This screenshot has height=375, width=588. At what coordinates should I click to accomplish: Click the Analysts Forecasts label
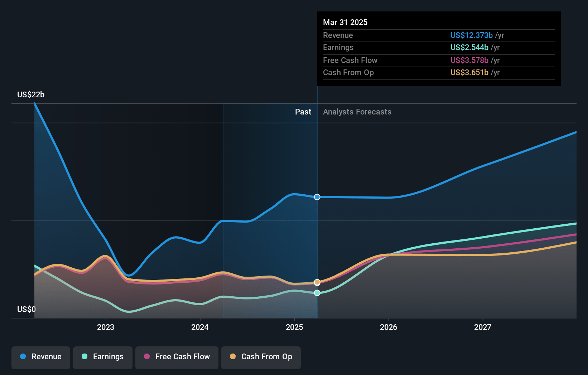point(357,112)
